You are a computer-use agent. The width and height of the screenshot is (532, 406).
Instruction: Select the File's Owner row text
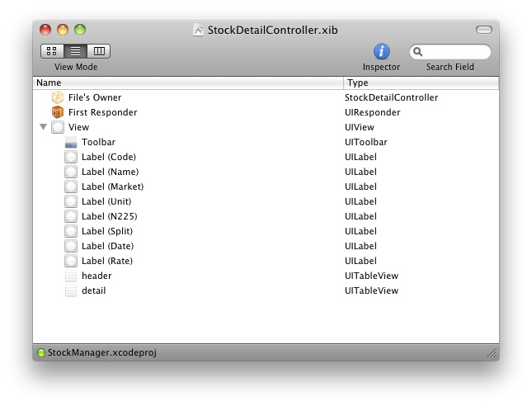click(x=95, y=97)
